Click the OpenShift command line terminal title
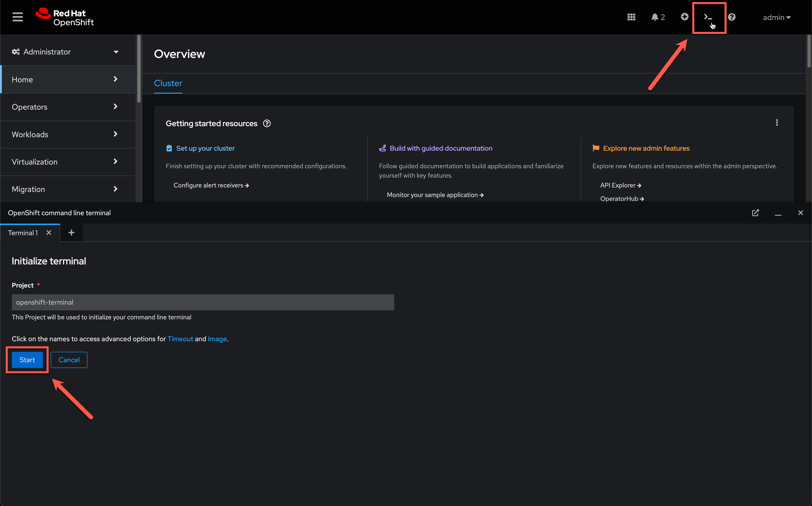This screenshot has width=812, height=506. (59, 213)
